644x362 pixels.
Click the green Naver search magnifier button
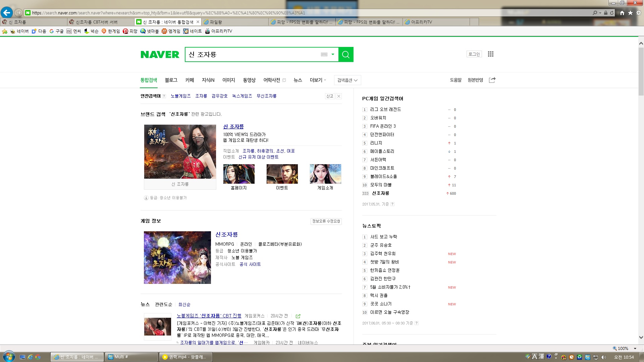346,54
